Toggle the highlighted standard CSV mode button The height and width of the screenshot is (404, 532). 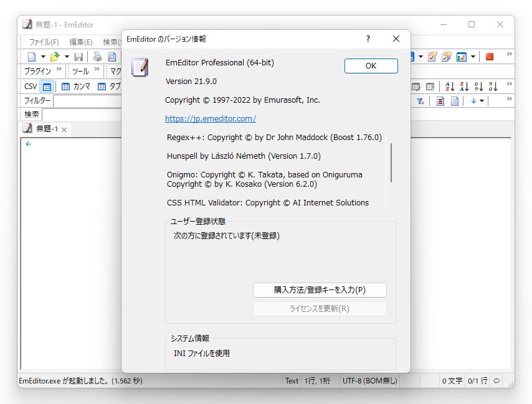pyautogui.click(x=47, y=86)
